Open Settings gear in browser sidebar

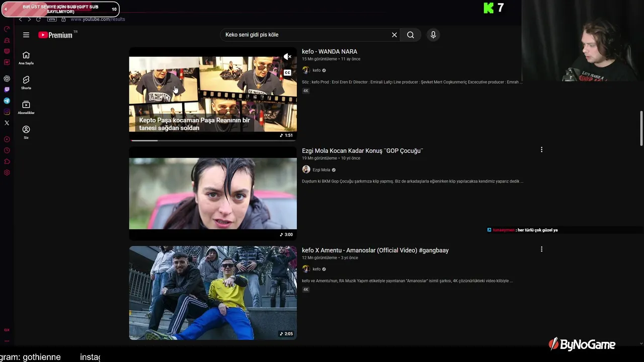tap(7, 172)
